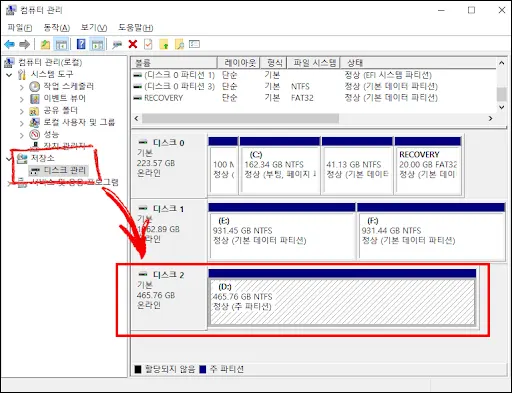The width and height of the screenshot is (512, 393).
Task: Select (디스크 0 파티션 1) volume row
Action: (x=313, y=75)
